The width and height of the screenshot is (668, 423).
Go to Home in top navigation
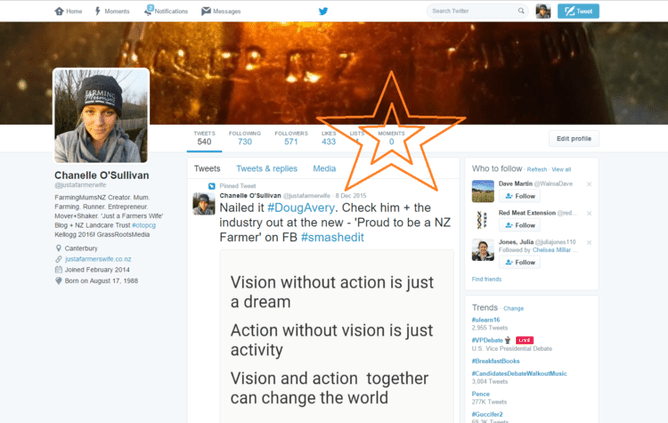(x=68, y=11)
